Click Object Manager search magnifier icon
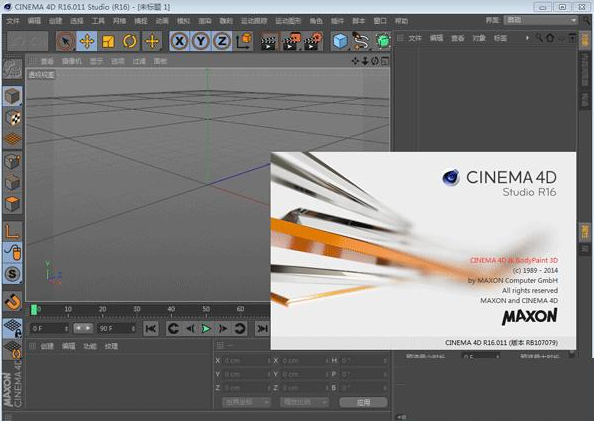Viewport: 594px width, 421px height. click(539, 38)
